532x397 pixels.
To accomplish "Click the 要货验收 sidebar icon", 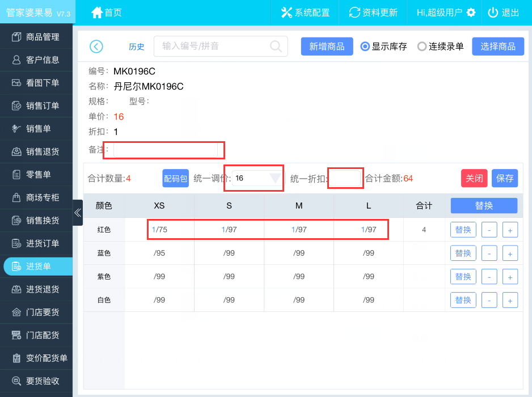I will click(16, 381).
